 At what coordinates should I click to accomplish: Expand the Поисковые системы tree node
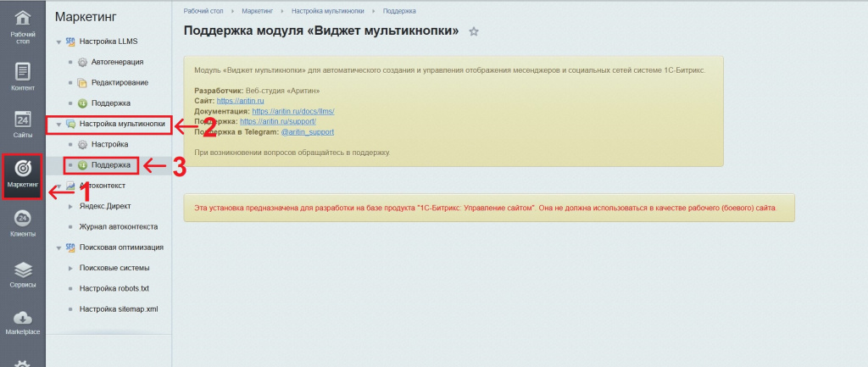pyautogui.click(x=70, y=269)
